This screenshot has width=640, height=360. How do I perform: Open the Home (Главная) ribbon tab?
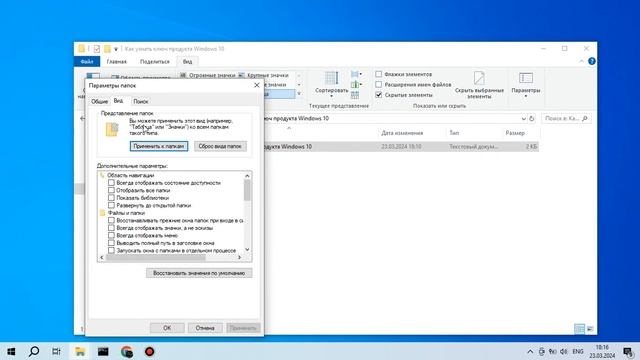coord(117,62)
